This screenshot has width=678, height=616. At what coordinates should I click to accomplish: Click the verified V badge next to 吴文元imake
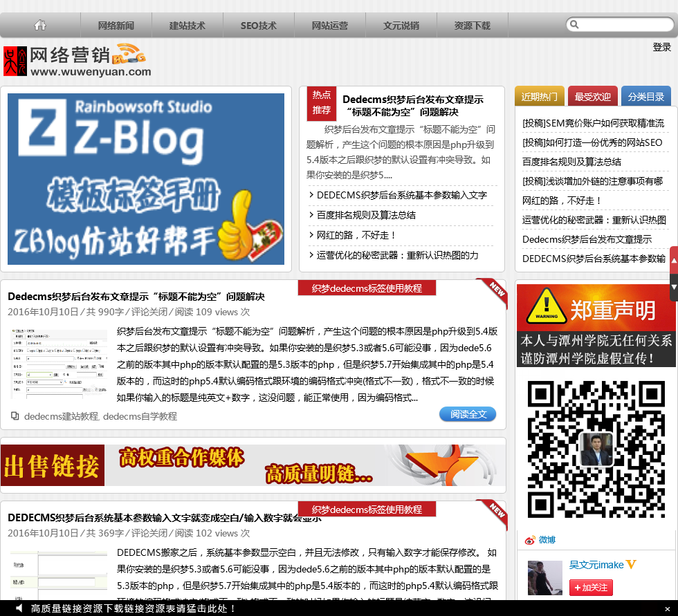(x=631, y=564)
